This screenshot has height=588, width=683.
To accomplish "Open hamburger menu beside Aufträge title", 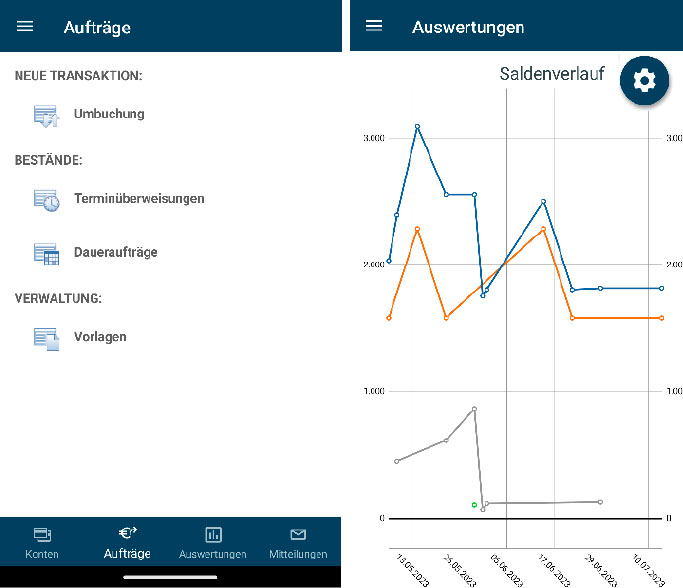I will (25, 27).
